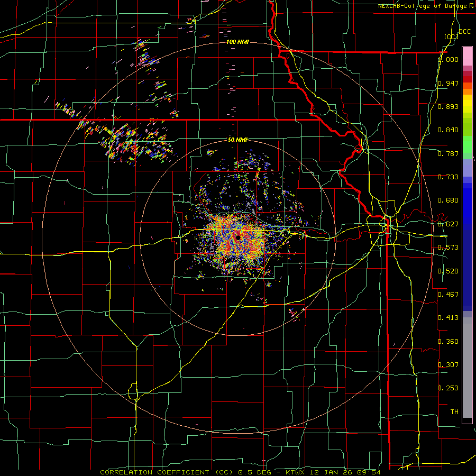Click the pink top segment of color bar
This screenshot has width=476, height=476.
coord(467,56)
